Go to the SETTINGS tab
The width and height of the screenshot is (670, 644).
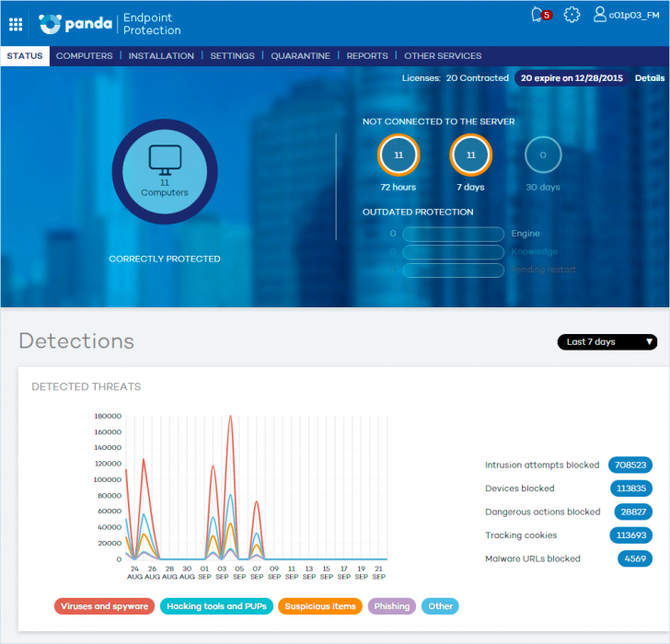point(232,56)
